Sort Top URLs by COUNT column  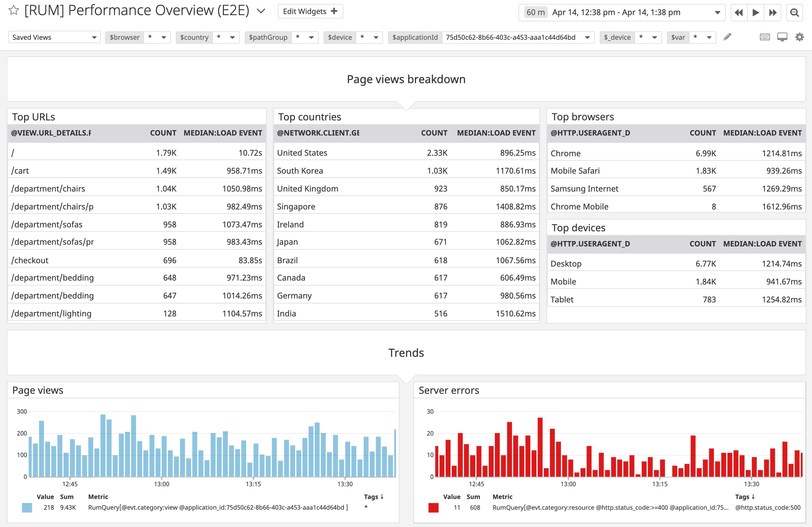(x=163, y=133)
